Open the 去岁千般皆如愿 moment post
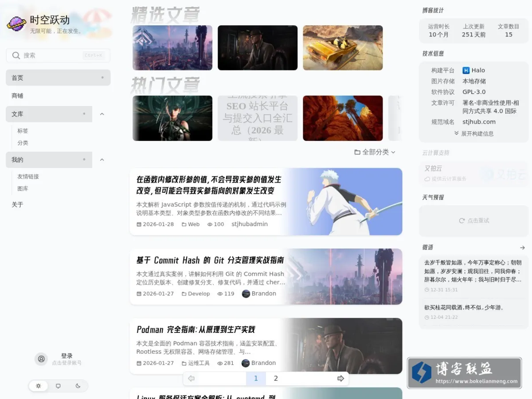 coord(474,271)
